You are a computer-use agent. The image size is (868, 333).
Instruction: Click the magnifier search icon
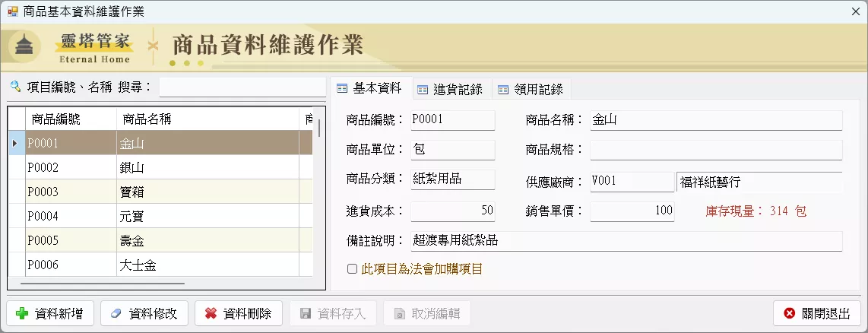tap(15, 87)
